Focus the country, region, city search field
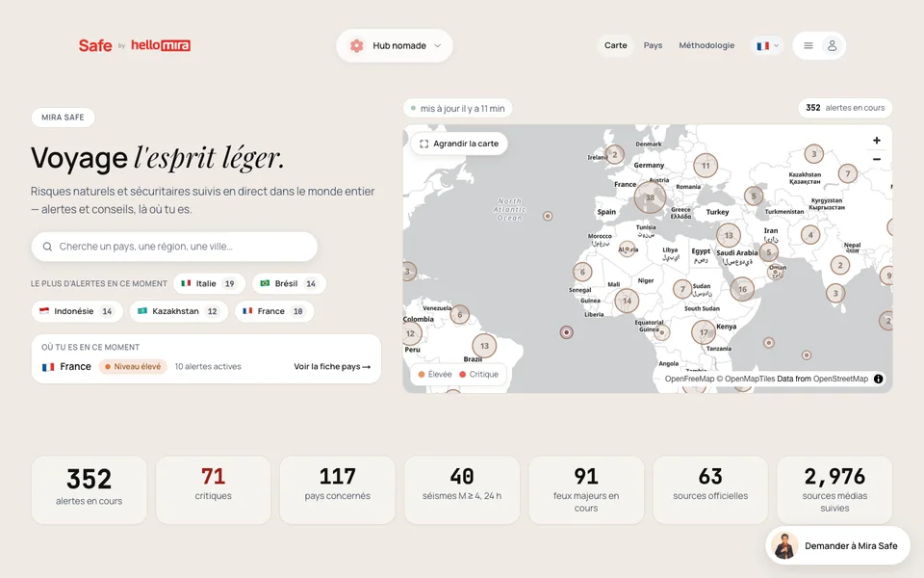 [x=174, y=247]
